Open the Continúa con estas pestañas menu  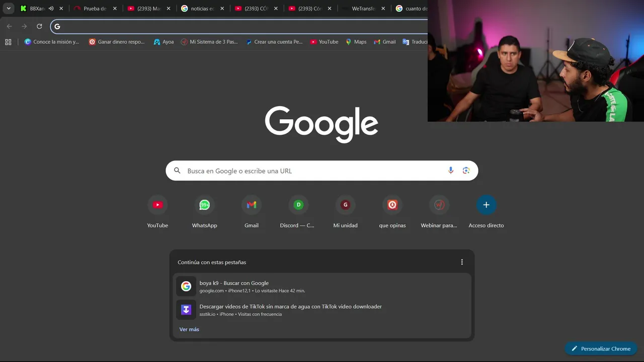tap(462, 262)
